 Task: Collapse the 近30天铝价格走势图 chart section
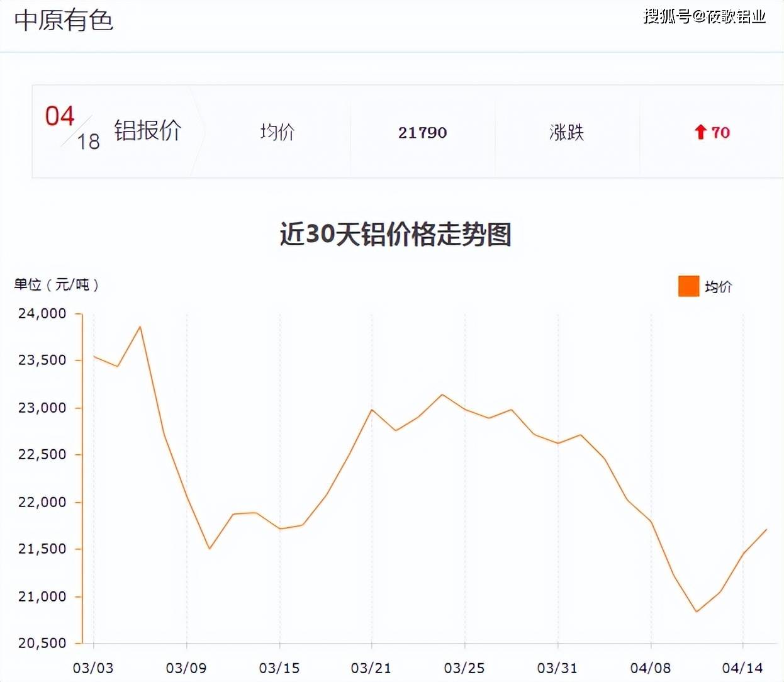pyautogui.click(x=396, y=235)
